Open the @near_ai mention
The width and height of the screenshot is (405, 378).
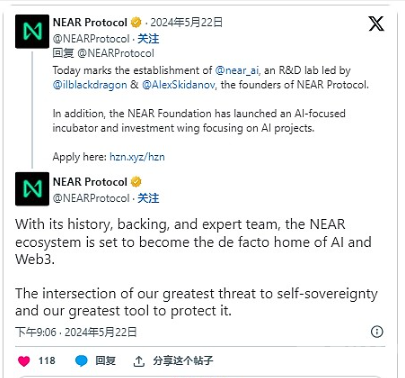[x=237, y=70]
